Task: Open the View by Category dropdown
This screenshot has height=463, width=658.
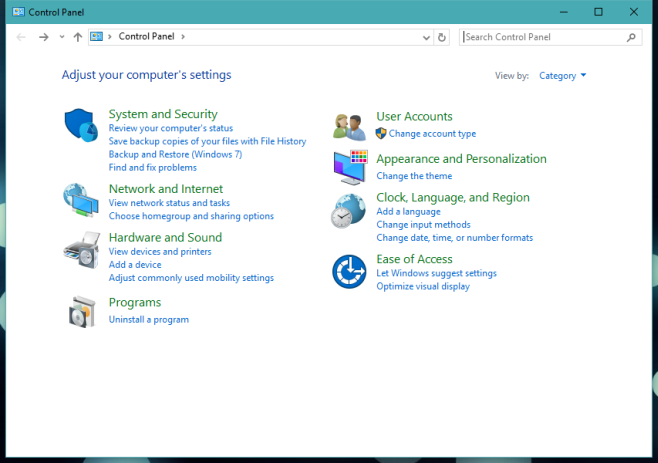Action: [x=562, y=76]
